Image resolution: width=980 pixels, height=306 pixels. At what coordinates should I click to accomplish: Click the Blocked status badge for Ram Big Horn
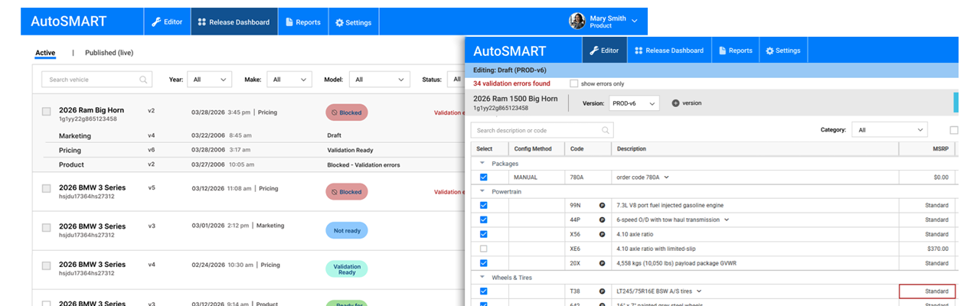[x=346, y=112]
